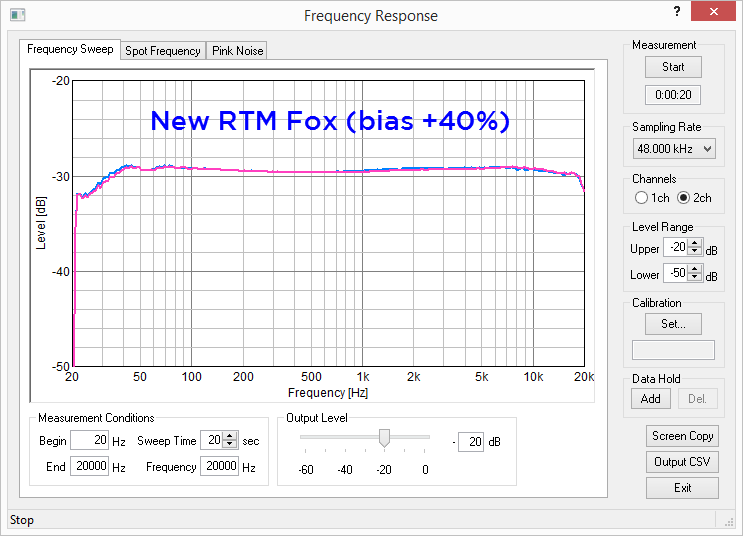Click the disabled Del. button
The image size is (743, 536).
tap(698, 399)
